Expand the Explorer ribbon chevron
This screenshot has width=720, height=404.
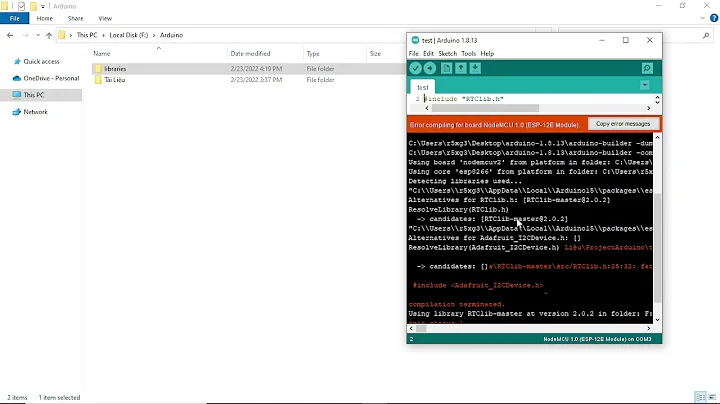point(703,18)
